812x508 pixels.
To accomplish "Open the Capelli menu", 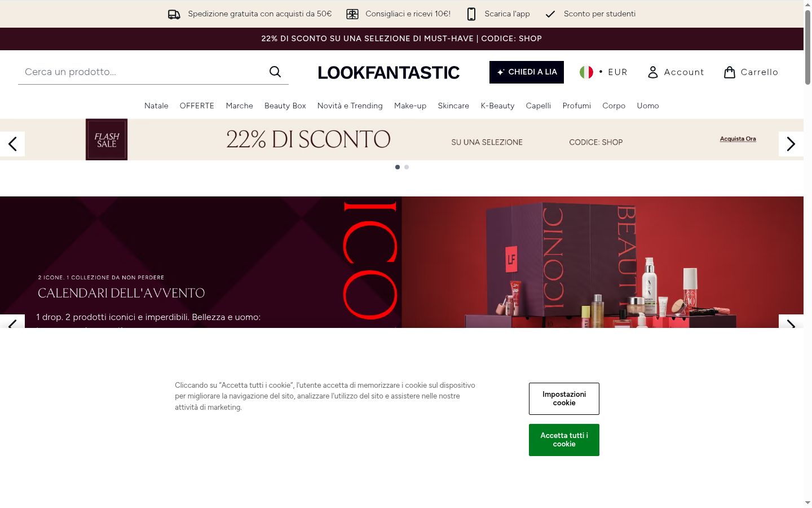I will coord(539,106).
